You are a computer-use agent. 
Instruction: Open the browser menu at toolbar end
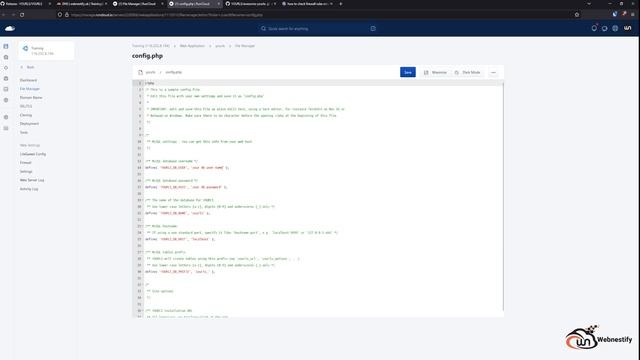coord(633,14)
